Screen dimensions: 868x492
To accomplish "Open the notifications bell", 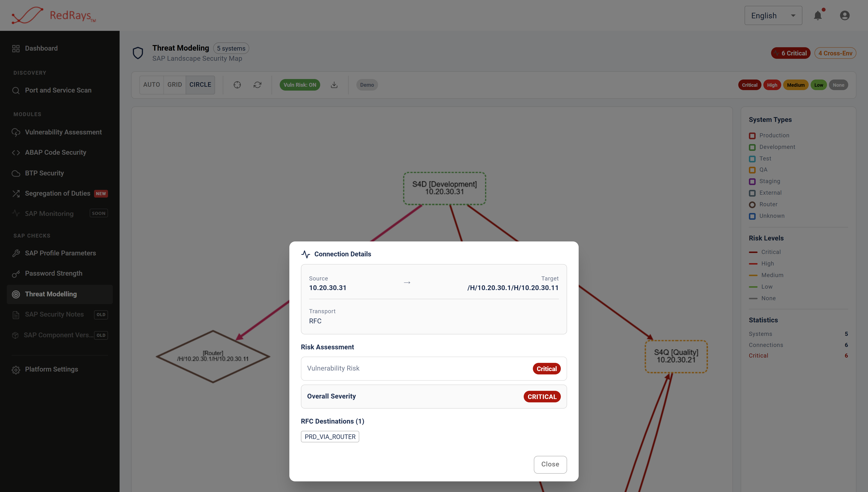I will pos(818,16).
